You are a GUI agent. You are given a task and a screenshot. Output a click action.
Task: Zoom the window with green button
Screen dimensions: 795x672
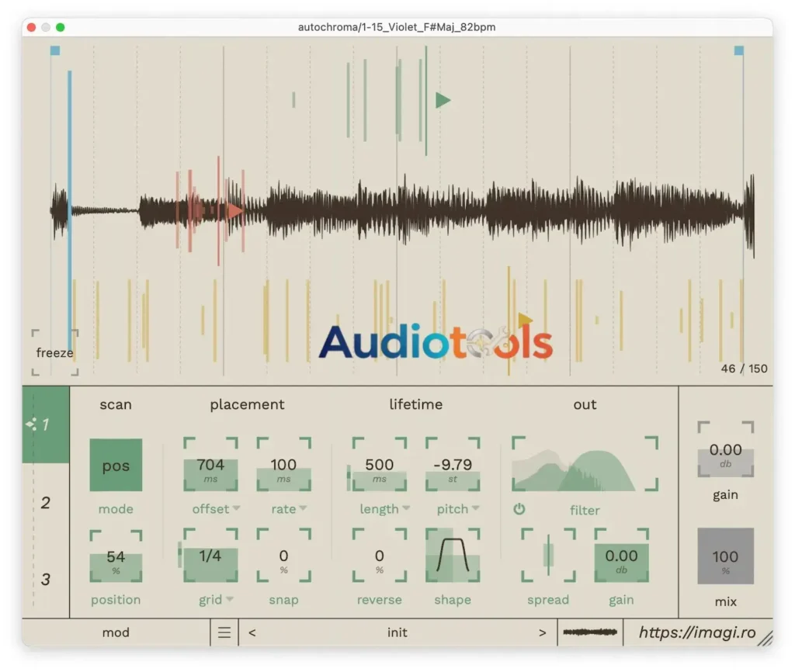tap(61, 27)
